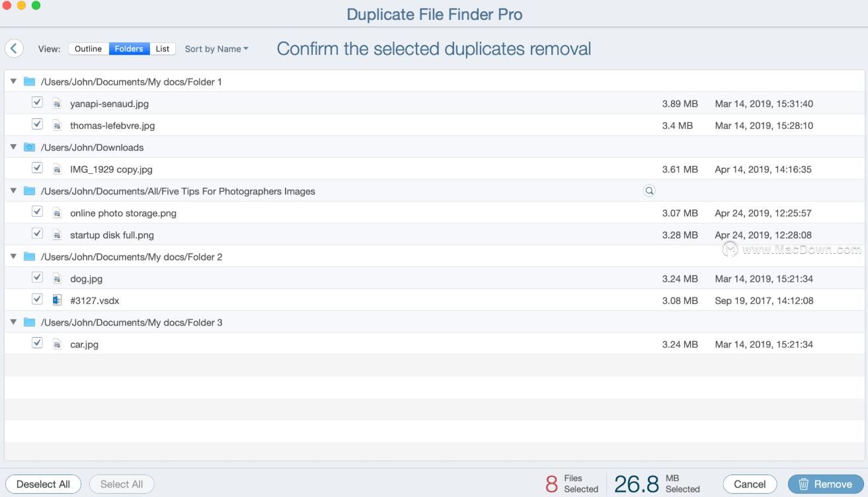Uncheck startup disk full.png checkbox

37,233
